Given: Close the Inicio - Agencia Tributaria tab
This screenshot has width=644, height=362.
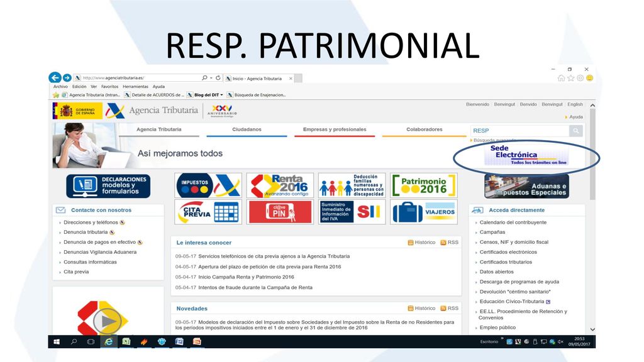Looking at the screenshot, I should click(291, 79).
